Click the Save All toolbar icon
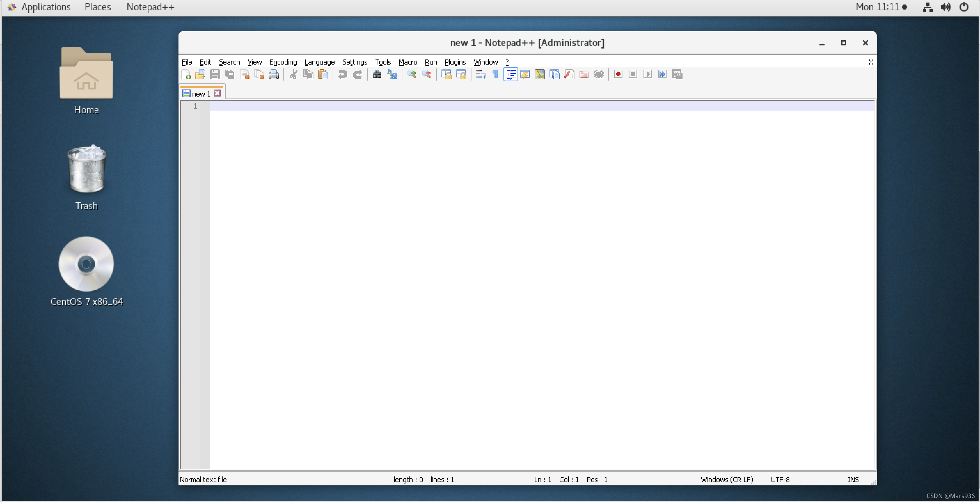This screenshot has width=980, height=502. click(230, 75)
